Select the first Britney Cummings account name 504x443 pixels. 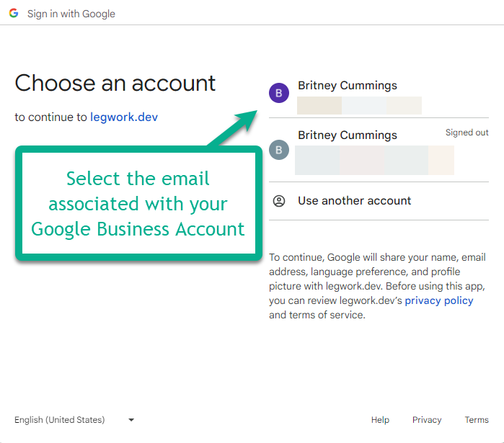point(348,86)
